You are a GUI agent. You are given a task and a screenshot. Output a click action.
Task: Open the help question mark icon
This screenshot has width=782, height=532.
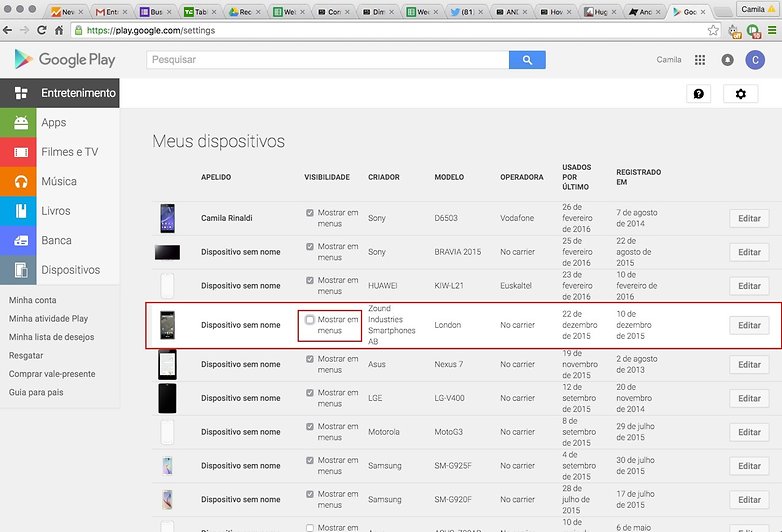[x=699, y=94]
